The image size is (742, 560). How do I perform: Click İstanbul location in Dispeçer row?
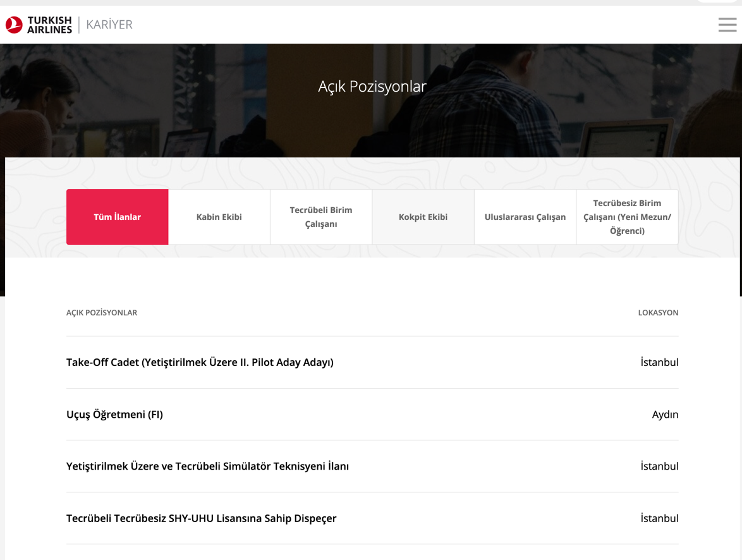pos(659,518)
